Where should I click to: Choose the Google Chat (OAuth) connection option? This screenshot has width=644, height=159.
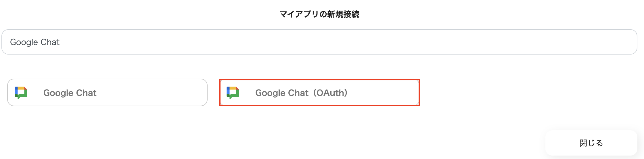319,92
